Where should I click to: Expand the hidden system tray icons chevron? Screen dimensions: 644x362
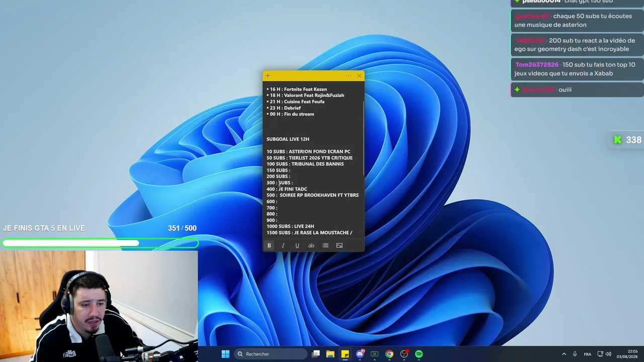point(564,354)
